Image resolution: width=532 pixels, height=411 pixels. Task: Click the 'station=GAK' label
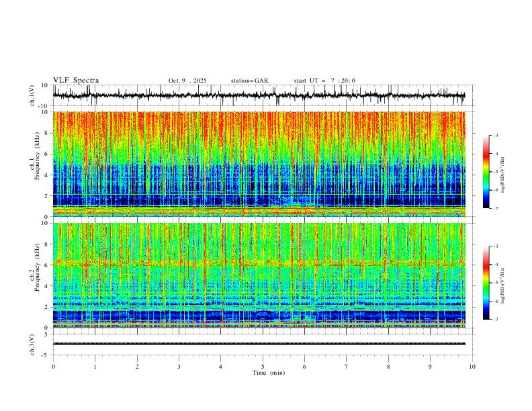click(249, 81)
